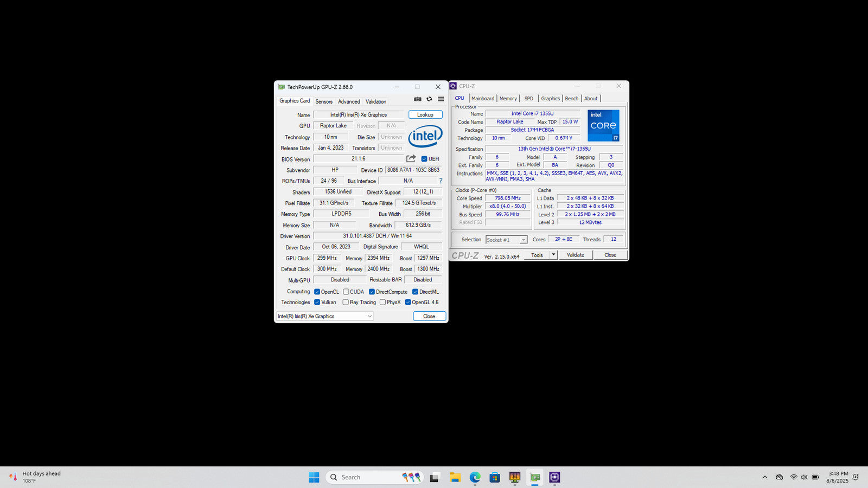
Task: Switch to the Sensors tab in GPU-Z
Action: pyautogui.click(x=324, y=101)
